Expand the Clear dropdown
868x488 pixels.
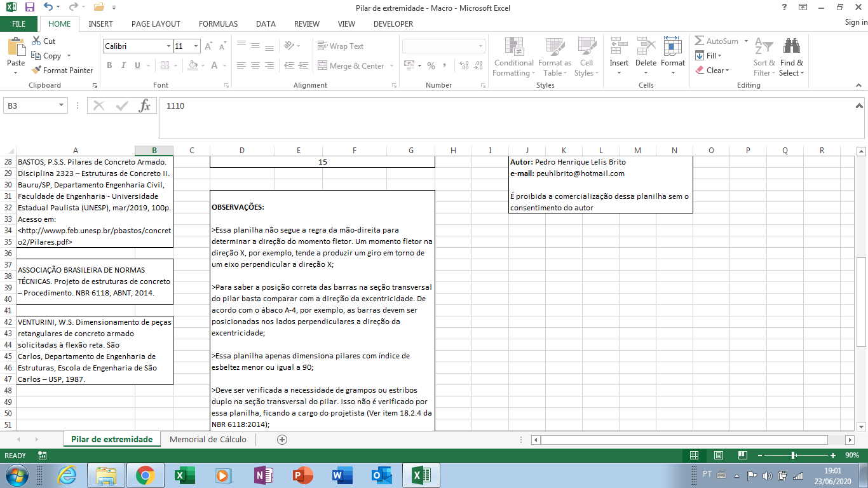tap(727, 71)
